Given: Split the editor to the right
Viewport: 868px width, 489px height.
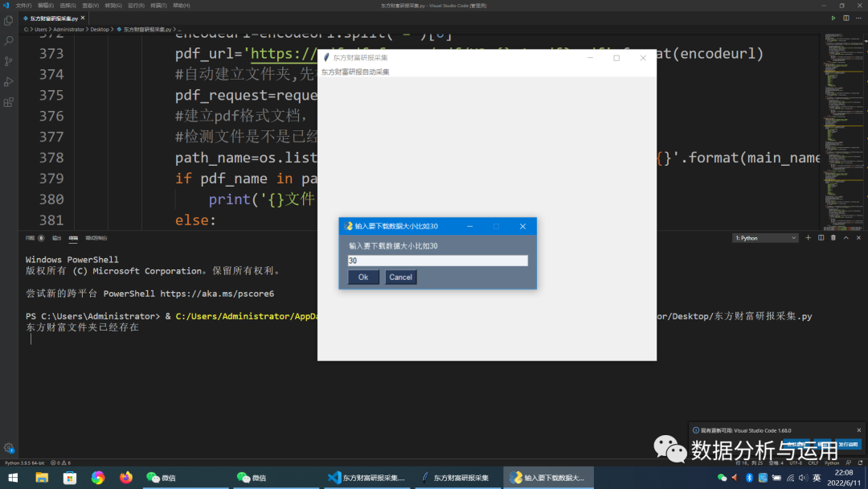Looking at the screenshot, I should tap(846, 18).
